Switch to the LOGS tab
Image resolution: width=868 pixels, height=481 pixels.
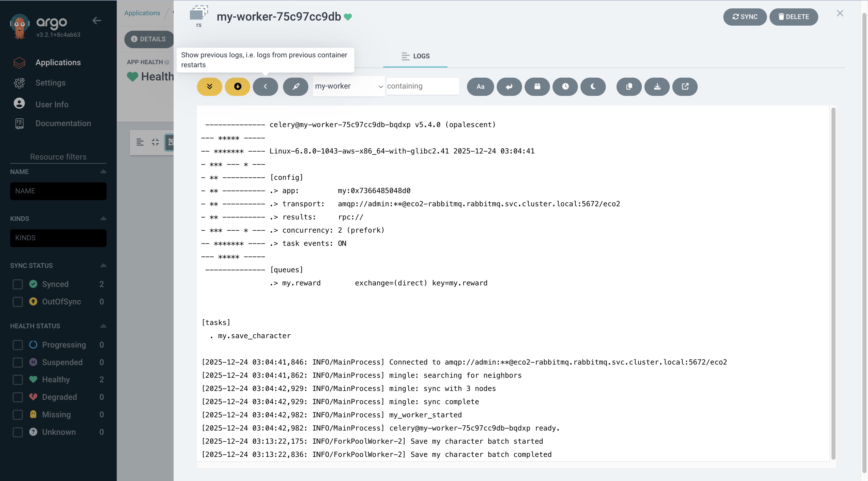(415, 56)
